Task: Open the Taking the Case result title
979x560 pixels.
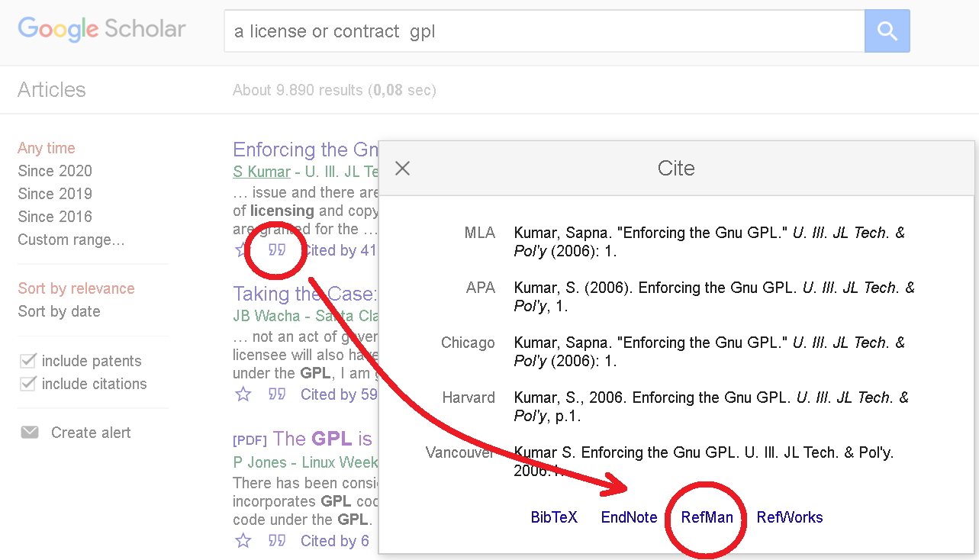Action: [x=305, y=294]
